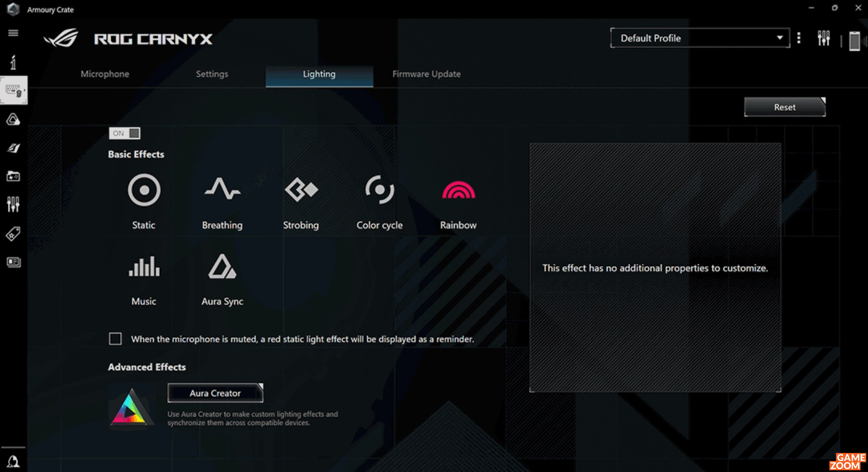Open the top-right mixer sliders icon
The width and height of the screenshot is (868, 472).
(x=823, y=38)
